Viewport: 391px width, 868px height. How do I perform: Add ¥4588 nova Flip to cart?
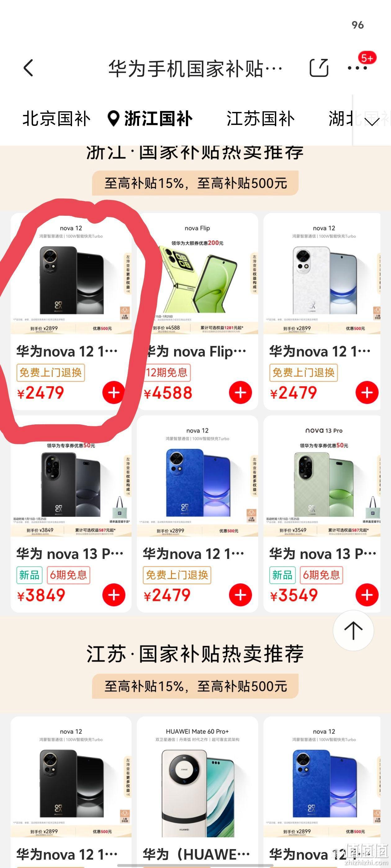click(240, 392)
